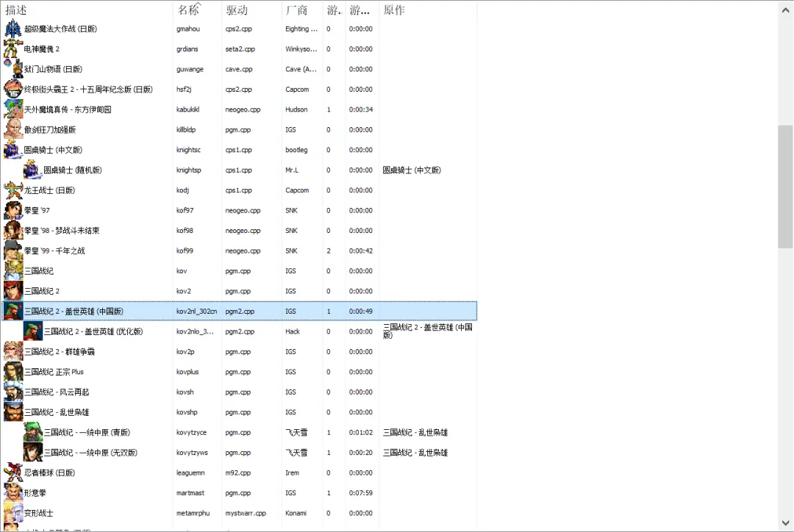Click the 龙王战士 (日版) game icon

[x=13, y=190]
